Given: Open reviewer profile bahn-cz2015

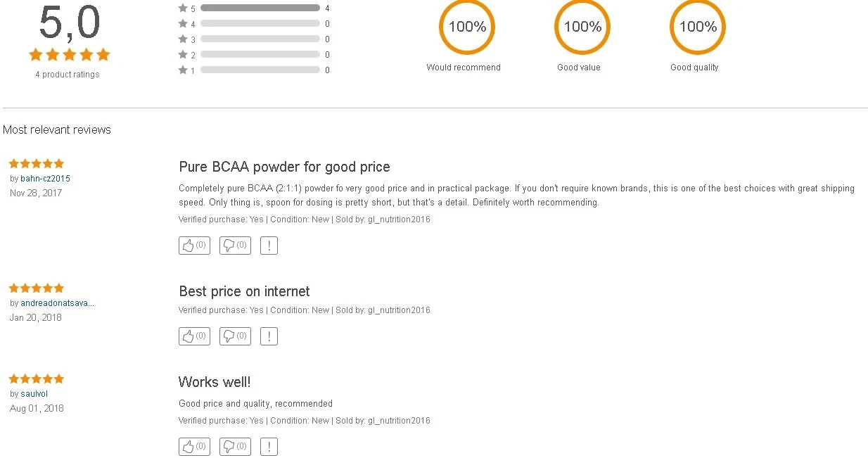Looking at the screenshot, I should 45,179.
